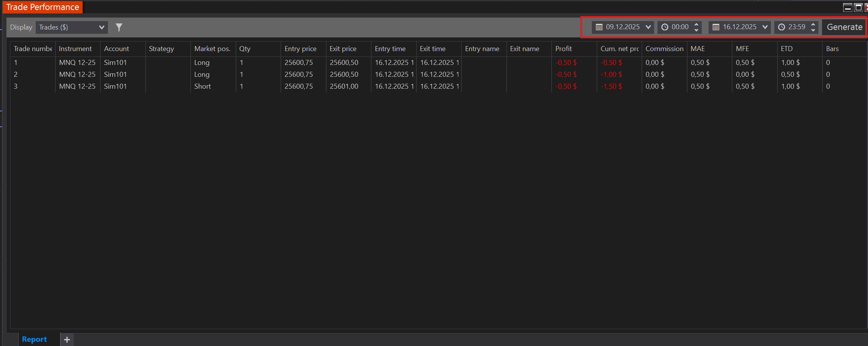Image resolution: width=868 pixels, height=346 pixels.
Task: Click the Instrument column header
Action: [75, 49]
